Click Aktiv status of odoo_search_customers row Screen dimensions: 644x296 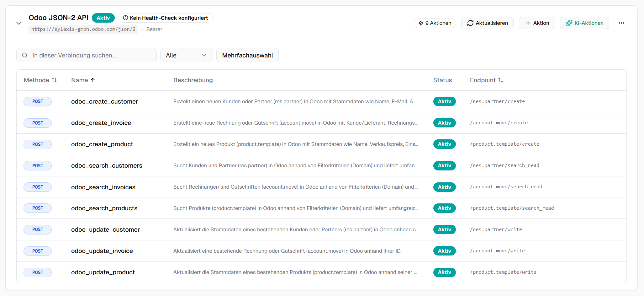(x=444, y=165)
